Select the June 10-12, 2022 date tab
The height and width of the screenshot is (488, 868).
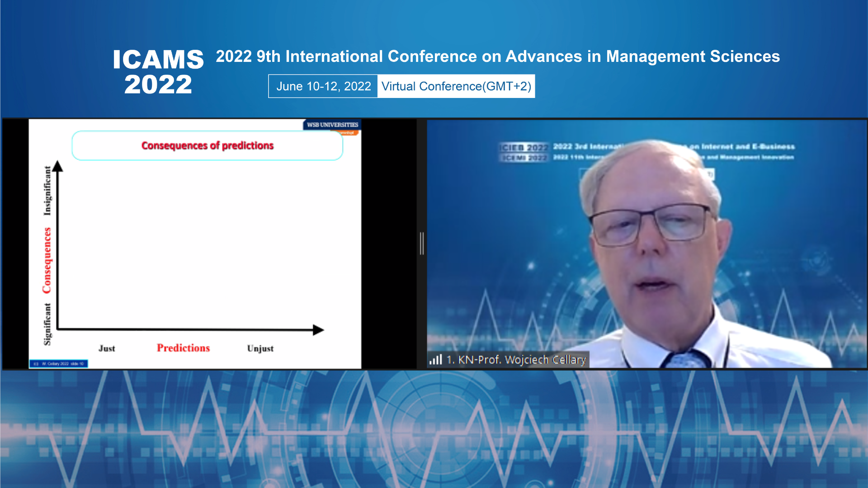coord(323,86)
